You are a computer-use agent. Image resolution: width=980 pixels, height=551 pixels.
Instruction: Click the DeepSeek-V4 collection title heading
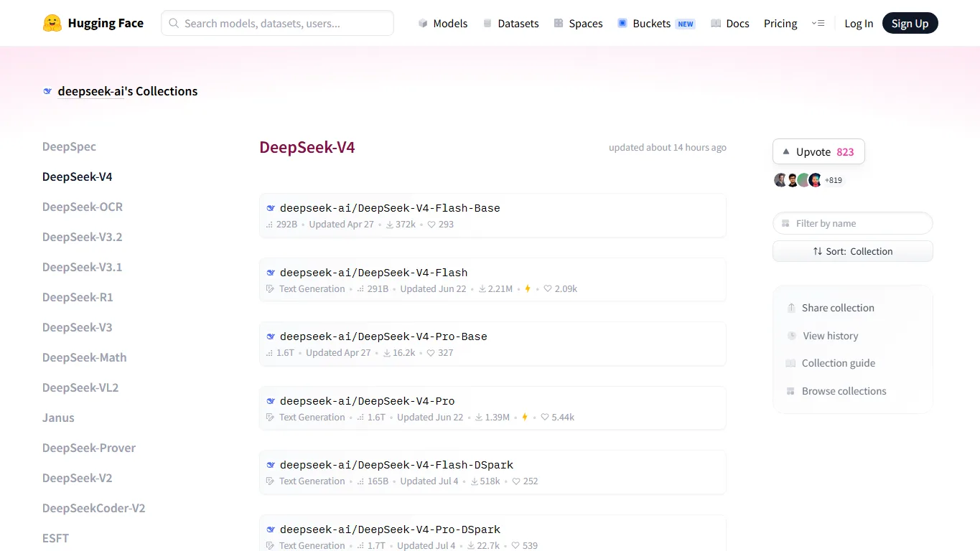click(307, 147)
